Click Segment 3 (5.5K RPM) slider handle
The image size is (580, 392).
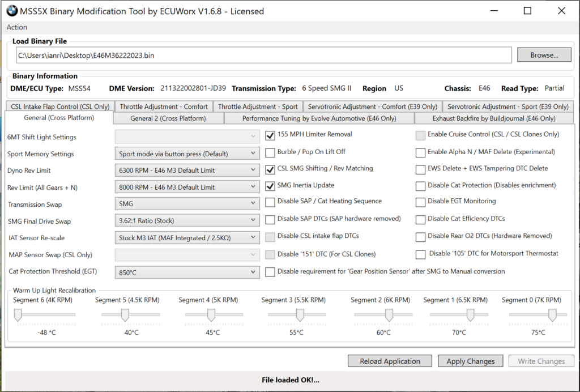pos(300,315)
